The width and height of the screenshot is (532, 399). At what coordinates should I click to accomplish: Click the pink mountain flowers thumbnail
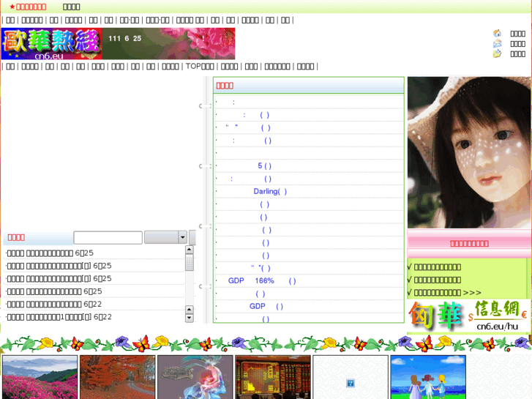(x=40, y=377)
